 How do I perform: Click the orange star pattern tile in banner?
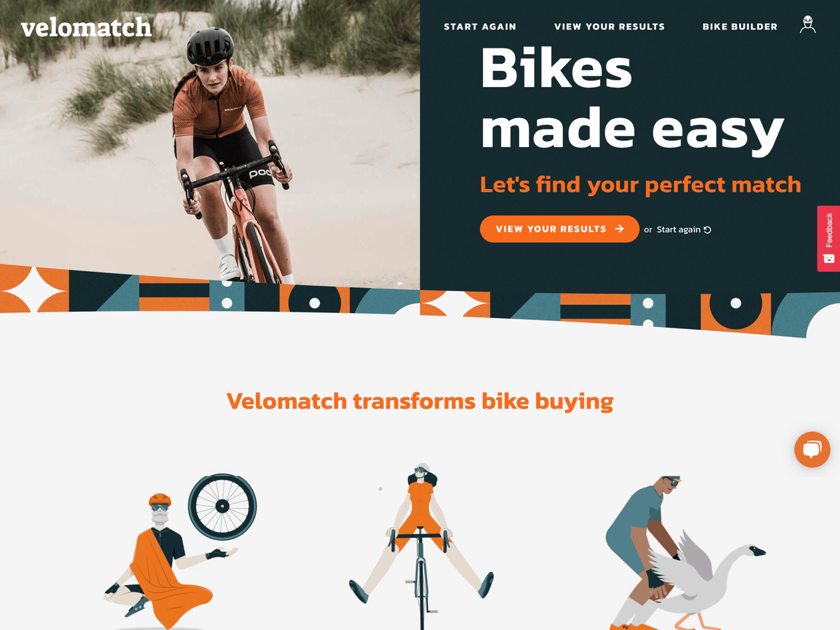click(x=34, y=289)
